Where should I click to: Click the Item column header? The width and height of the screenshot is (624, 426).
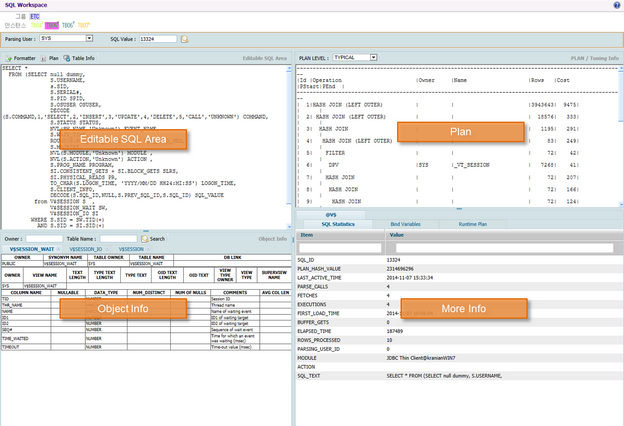(x=341, y=235)
